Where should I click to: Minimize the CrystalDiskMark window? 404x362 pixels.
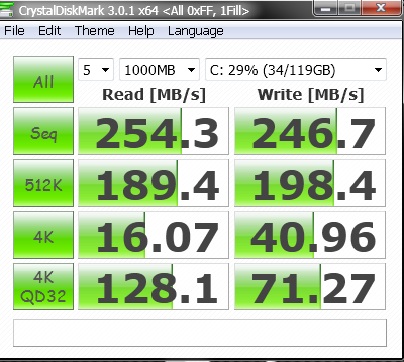[x=326, y=8]
